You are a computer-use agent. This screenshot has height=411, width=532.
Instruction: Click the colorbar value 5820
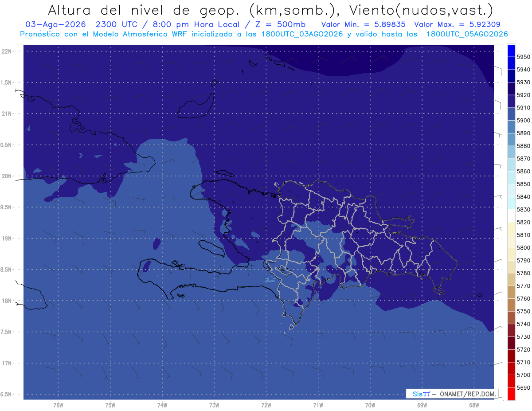524,222
